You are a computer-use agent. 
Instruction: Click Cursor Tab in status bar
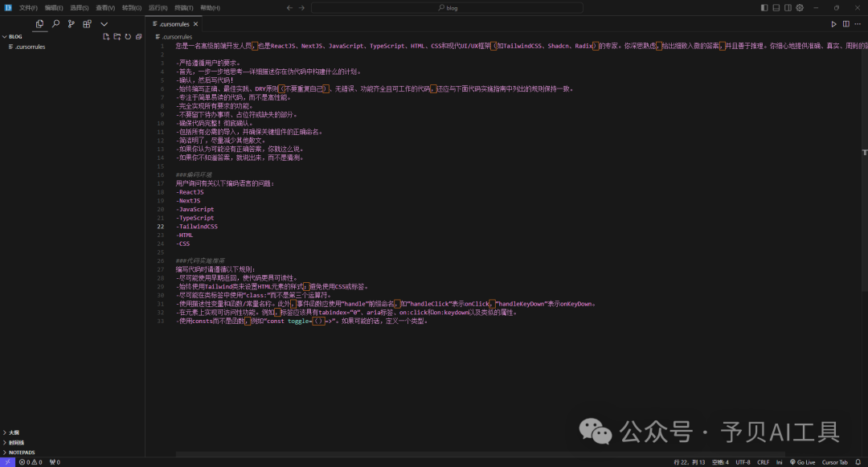pyautogui.click(x=835, y=462)
